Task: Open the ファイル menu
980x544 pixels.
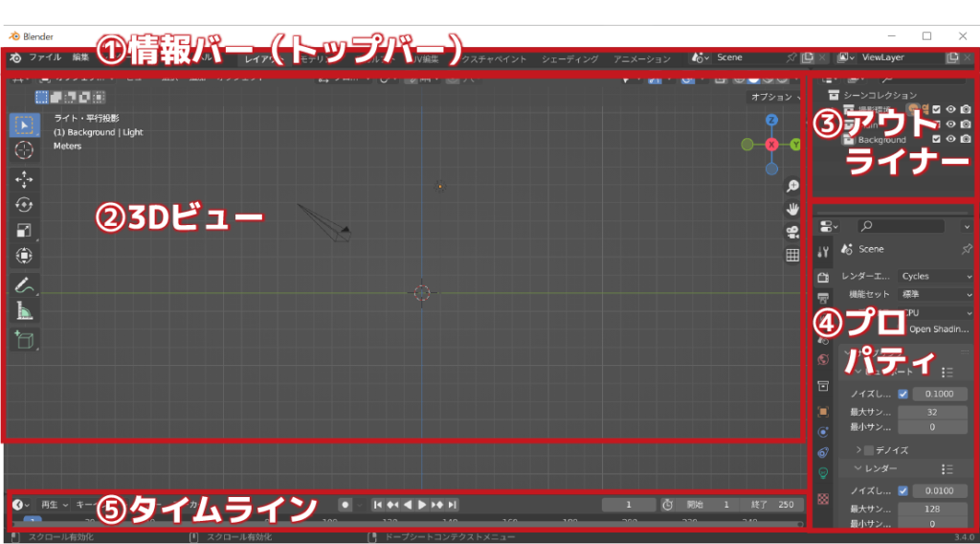Action: click(x=44, y=58)
